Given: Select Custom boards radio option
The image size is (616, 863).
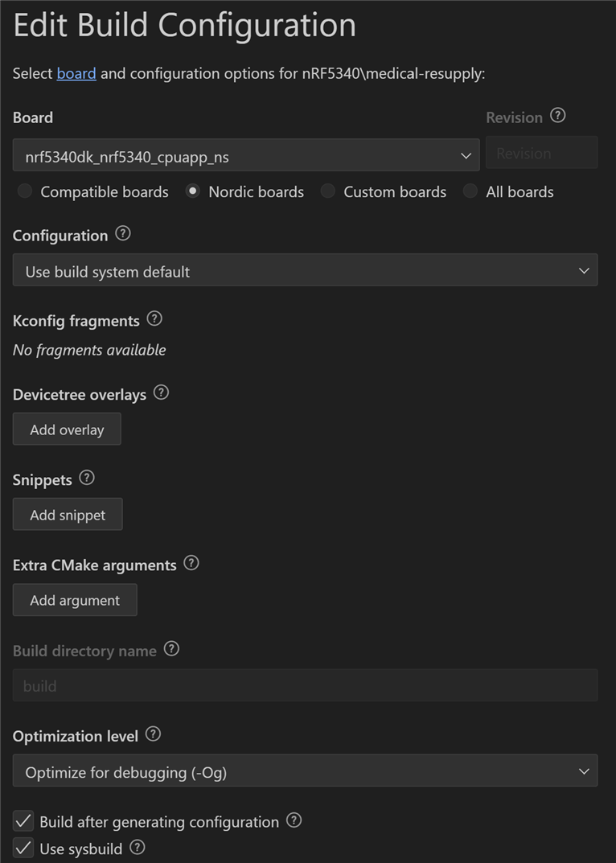Looking at the screenshot, I should coord(328,191).
